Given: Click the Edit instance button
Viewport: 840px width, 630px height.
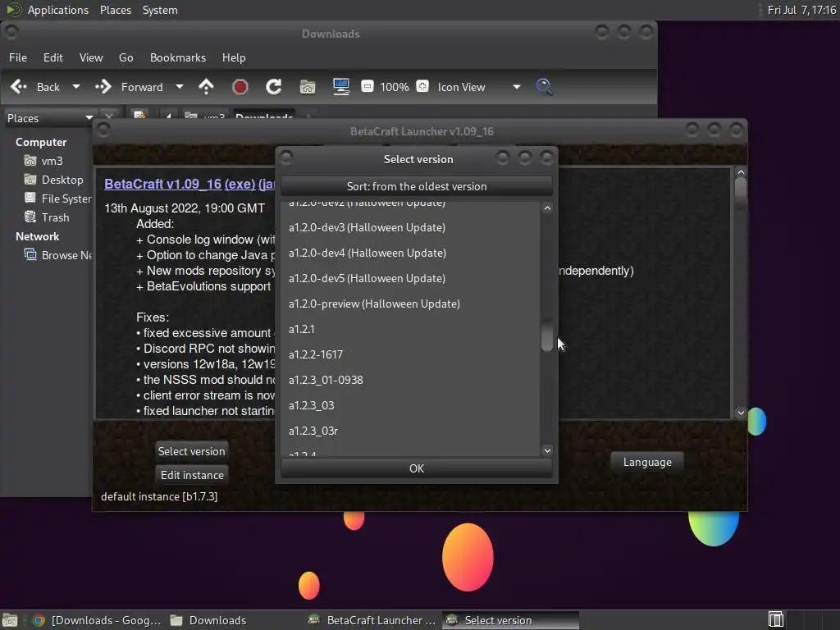Looking at the screenshot, I should 192,475.
